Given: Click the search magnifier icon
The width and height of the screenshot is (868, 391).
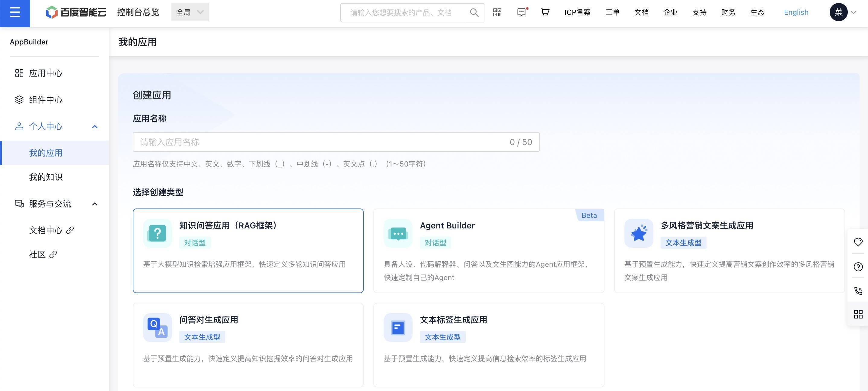Looking at the screenshot, I should pos(474,13).
